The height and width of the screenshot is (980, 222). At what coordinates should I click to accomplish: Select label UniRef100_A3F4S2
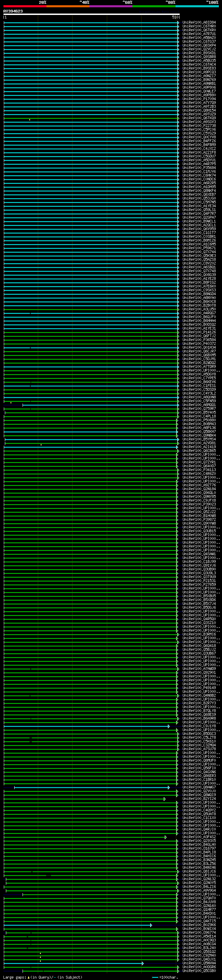(x=199, y=837)
